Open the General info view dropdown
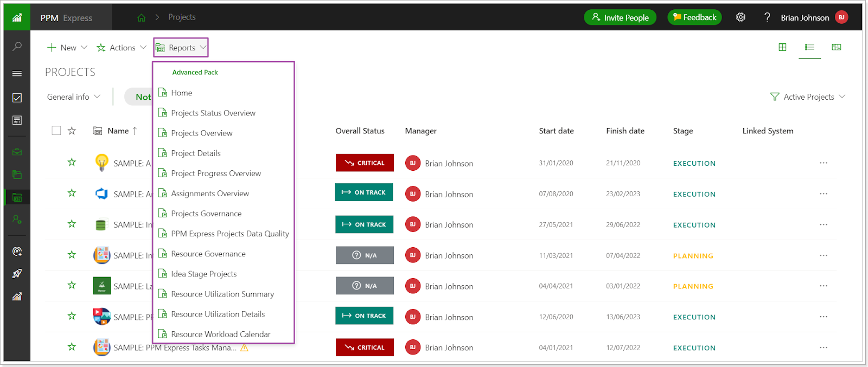 74,97
